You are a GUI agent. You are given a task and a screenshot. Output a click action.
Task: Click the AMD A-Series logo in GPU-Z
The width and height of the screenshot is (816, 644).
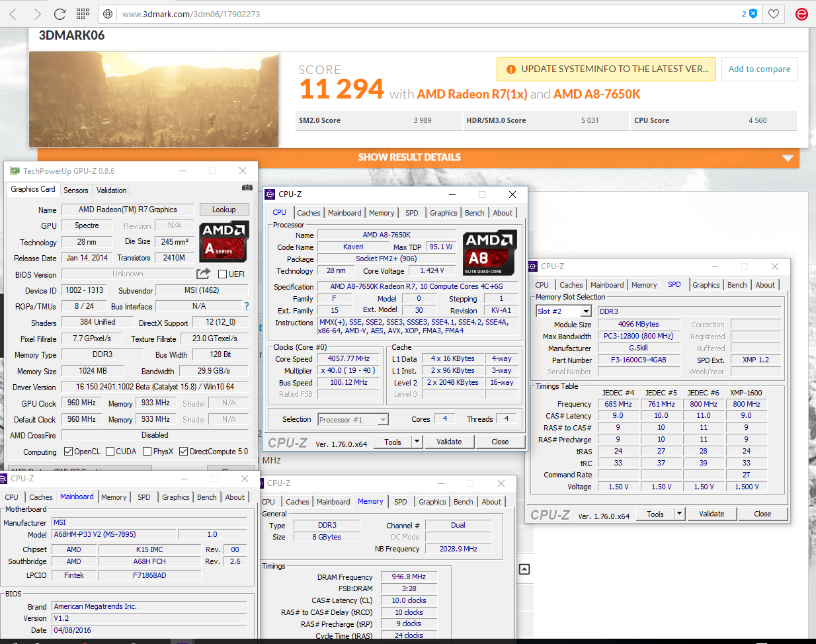click(224, 241)
